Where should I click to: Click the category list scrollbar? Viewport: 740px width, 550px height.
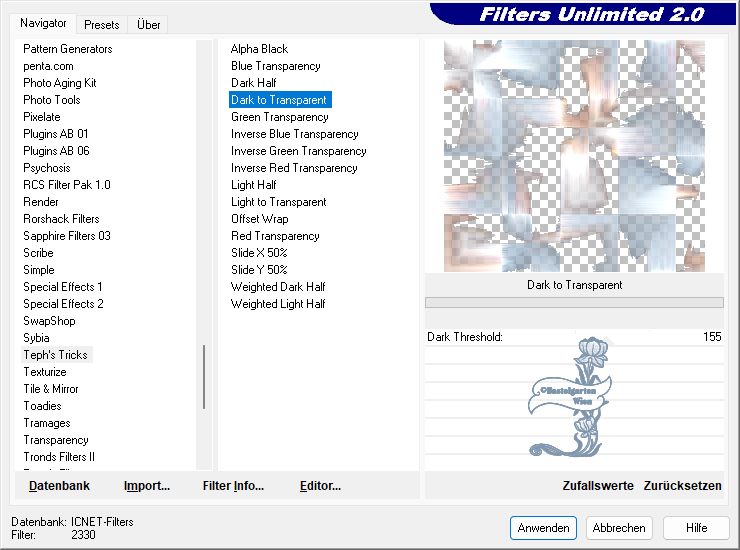click(x=204, y=376)
